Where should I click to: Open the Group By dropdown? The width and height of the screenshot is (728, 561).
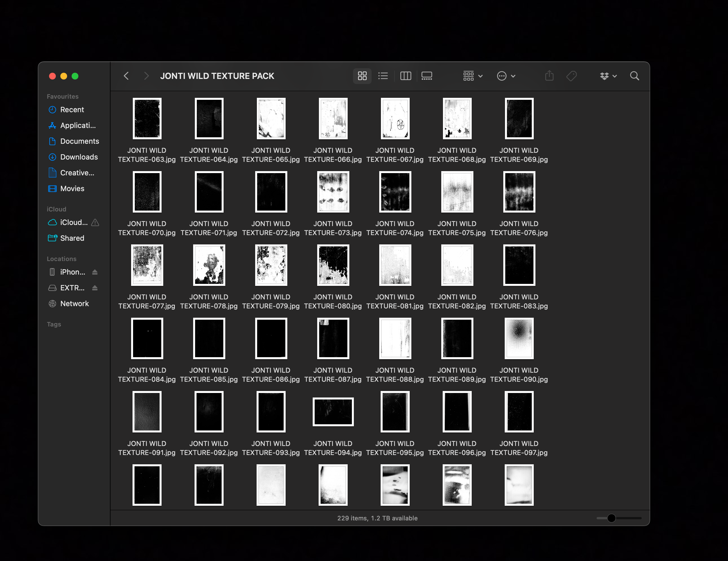tap(473, 76)
